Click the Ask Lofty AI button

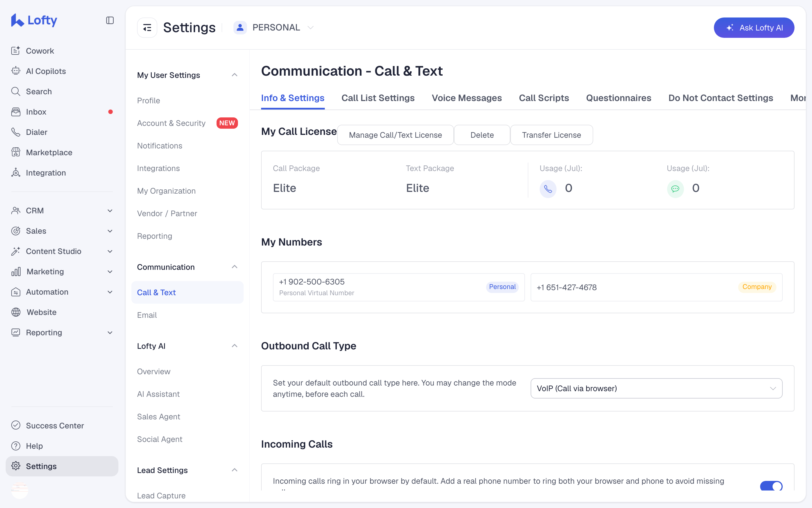tap(754, 28)
